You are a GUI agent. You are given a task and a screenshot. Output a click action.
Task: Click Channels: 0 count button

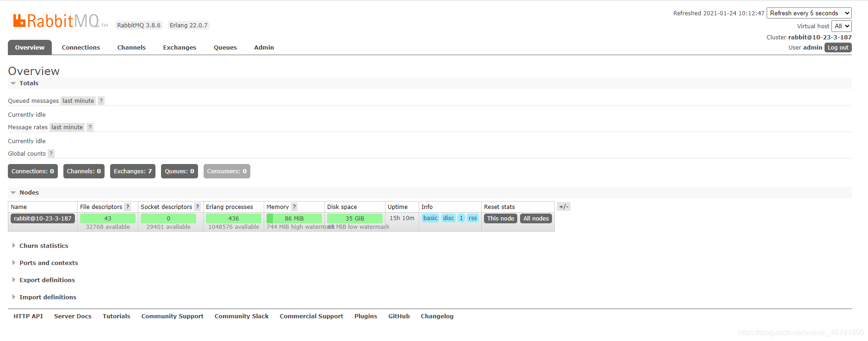point(84,171)
